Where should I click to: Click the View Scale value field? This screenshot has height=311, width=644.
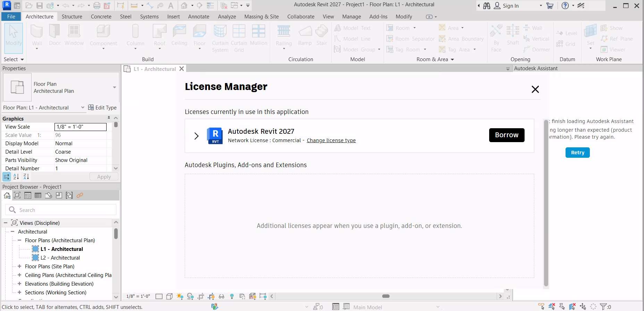[81, 127]
